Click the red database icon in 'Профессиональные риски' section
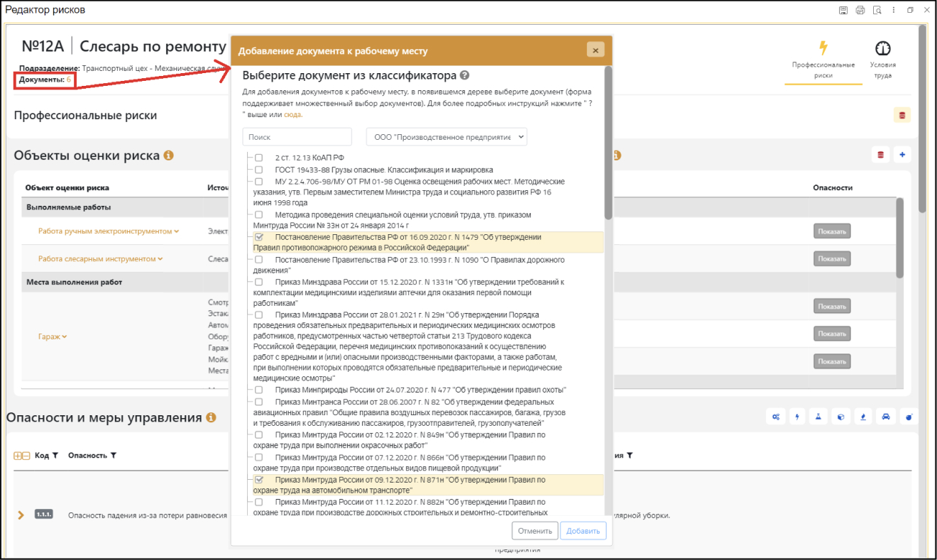 pos(902,115)
